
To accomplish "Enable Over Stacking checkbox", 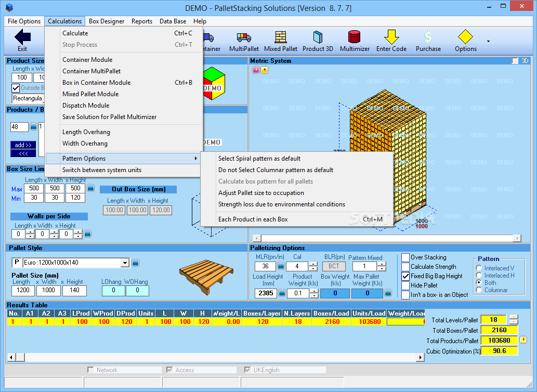I will click(405, 257).
